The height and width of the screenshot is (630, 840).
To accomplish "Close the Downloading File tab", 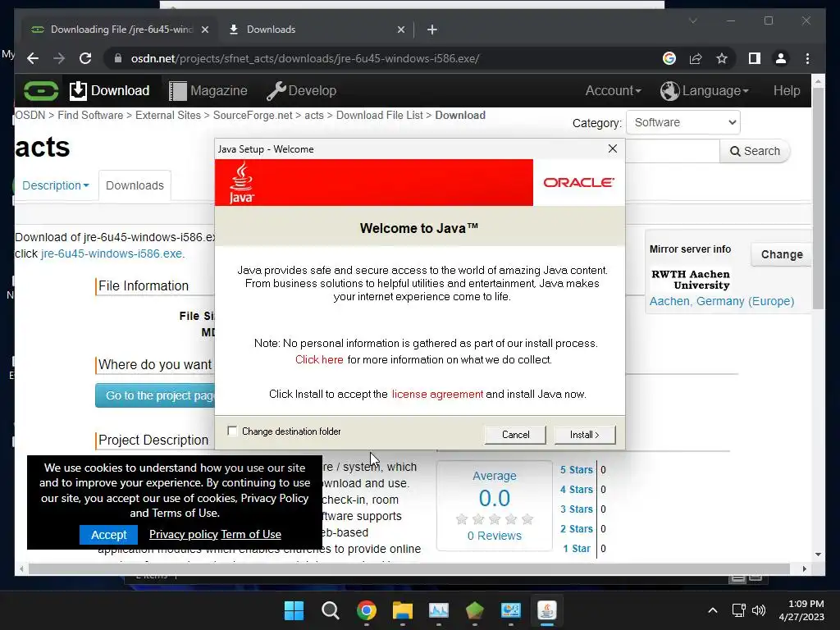I will [x=204, y=30].
